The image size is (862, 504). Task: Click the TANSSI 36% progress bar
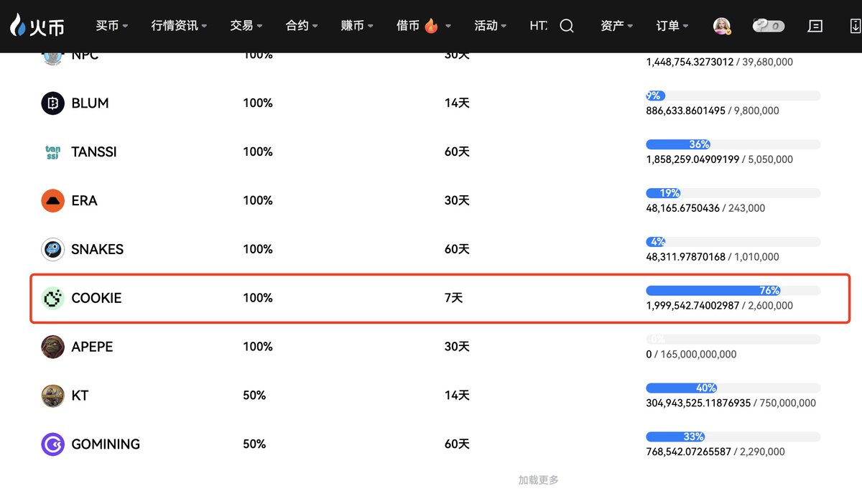(x=733, y=144)
